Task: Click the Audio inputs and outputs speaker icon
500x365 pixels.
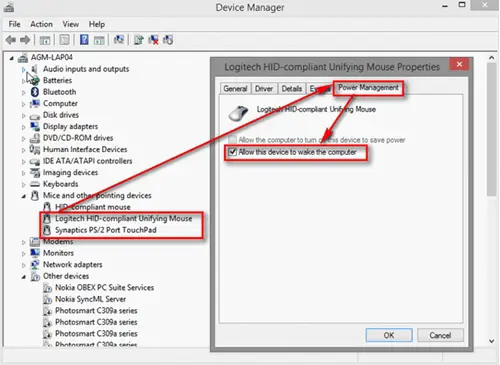Action: click(x=35, y=69)
